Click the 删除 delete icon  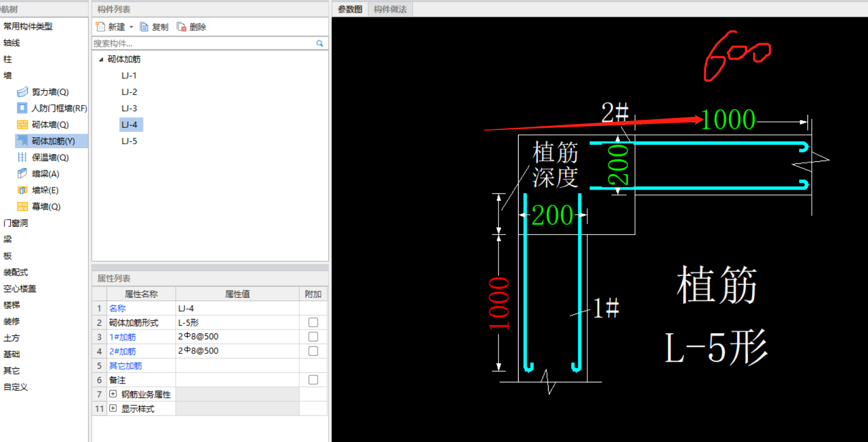tap(182, 27)
